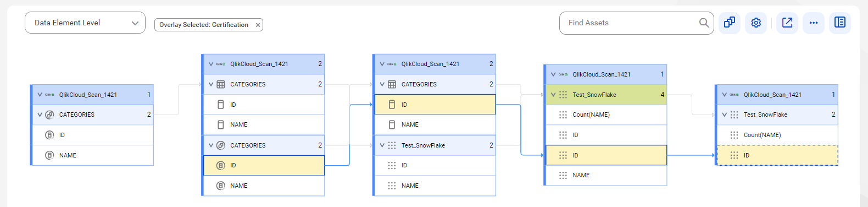
Task: Select ID field in the leftmost node
Action: tap(92, 135)
